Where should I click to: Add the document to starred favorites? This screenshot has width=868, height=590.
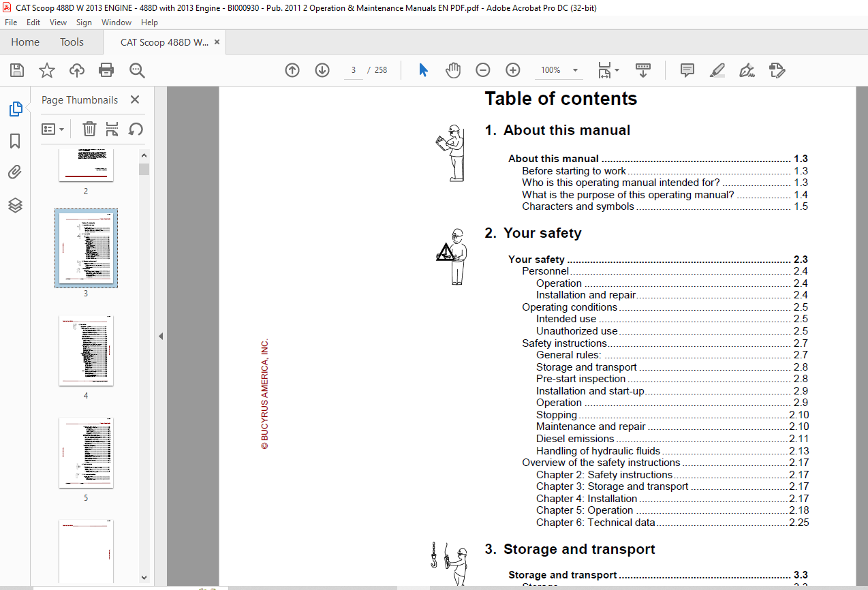pos(46,69)
